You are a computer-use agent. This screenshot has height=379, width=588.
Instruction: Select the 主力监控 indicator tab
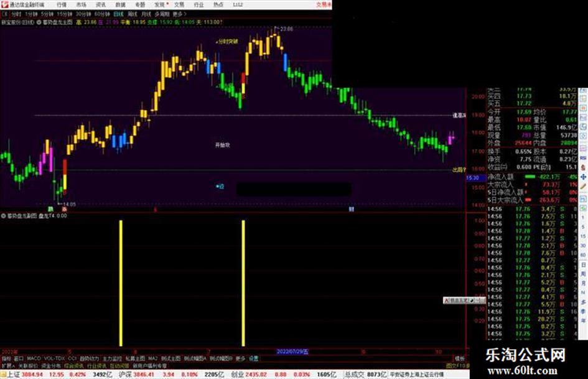[x=113, y=359]
